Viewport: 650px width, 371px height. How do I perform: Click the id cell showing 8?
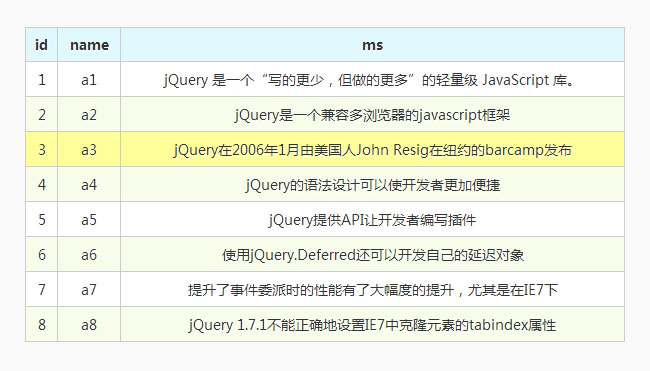point(41,324)
